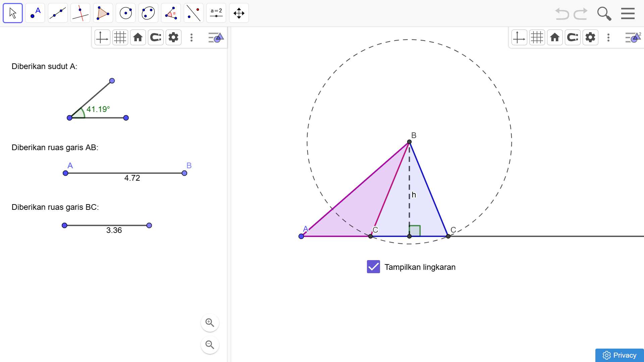Image resolution: width=644 pixels, height=362 pixels.
Task: Choose the Reflect about Line tool
Action: click(x=194, y=13)
